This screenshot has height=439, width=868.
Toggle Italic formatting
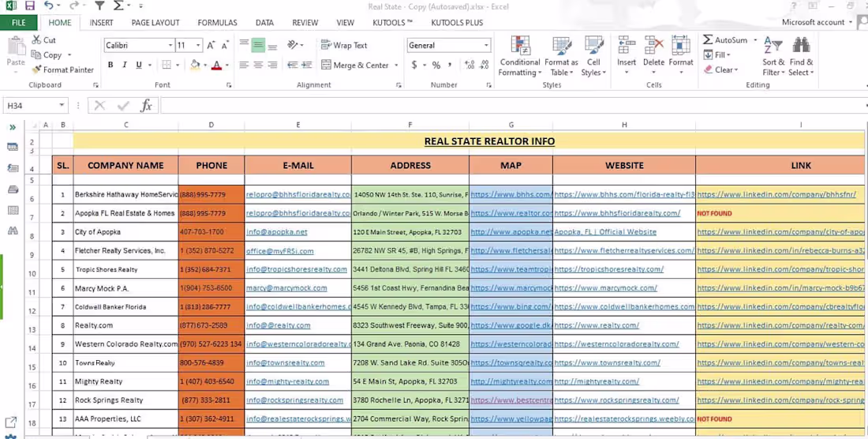(125, 65)
